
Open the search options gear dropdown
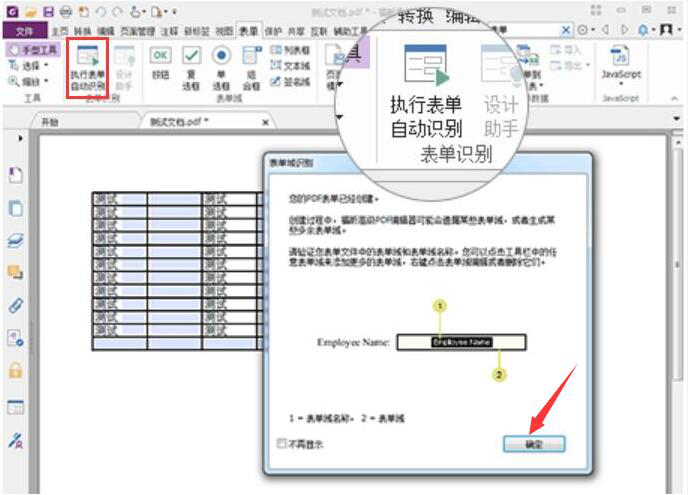pos(585,30)
